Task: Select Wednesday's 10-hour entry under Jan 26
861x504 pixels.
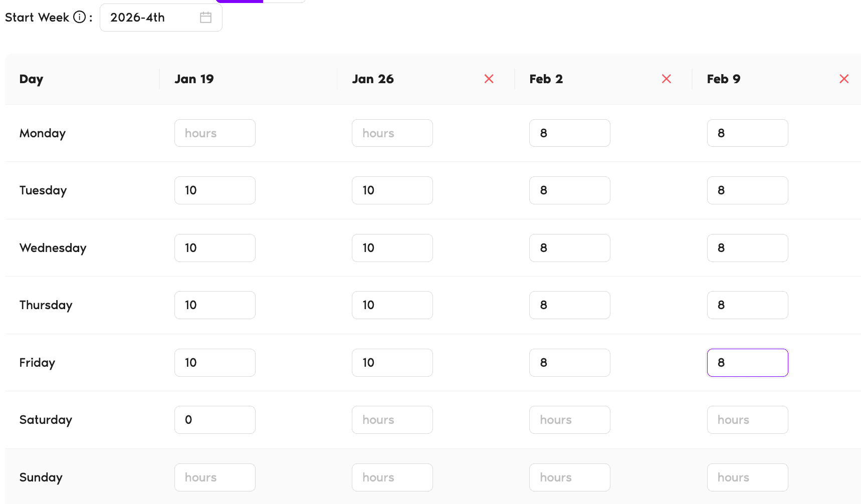Action: 392,247
